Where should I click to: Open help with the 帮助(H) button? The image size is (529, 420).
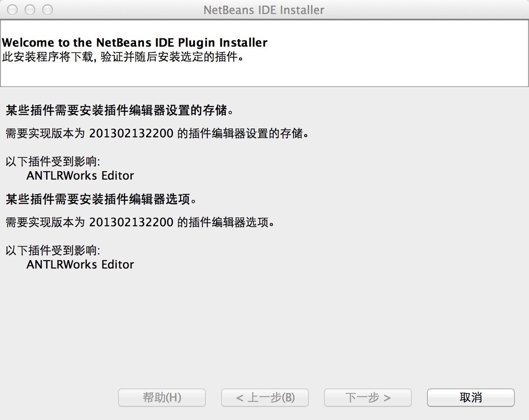coord(162,398)
